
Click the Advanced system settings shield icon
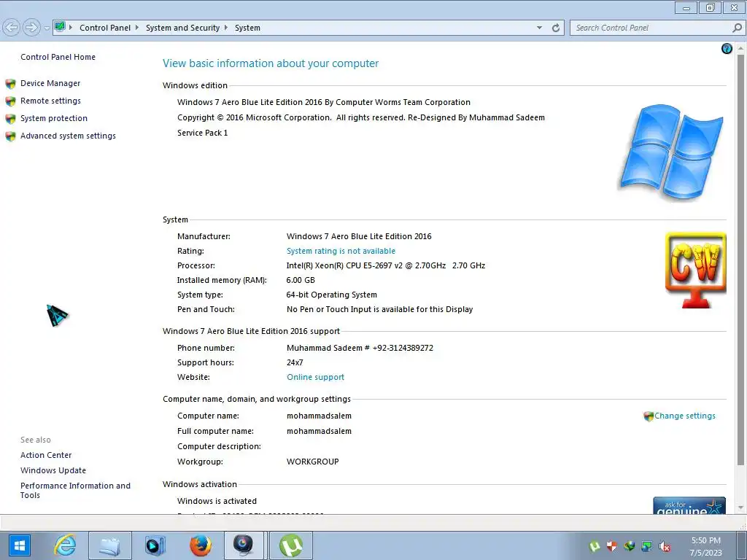(x=10, y=136)
